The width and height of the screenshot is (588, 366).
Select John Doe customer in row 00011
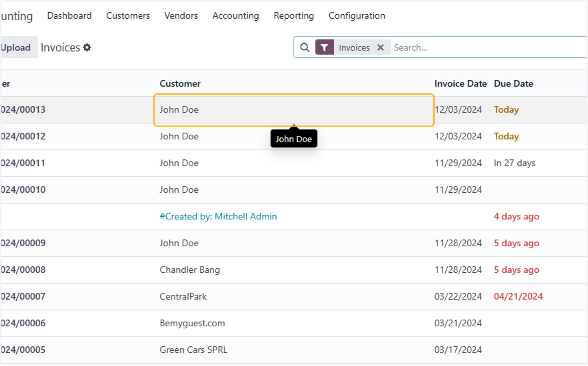(179, 163)
